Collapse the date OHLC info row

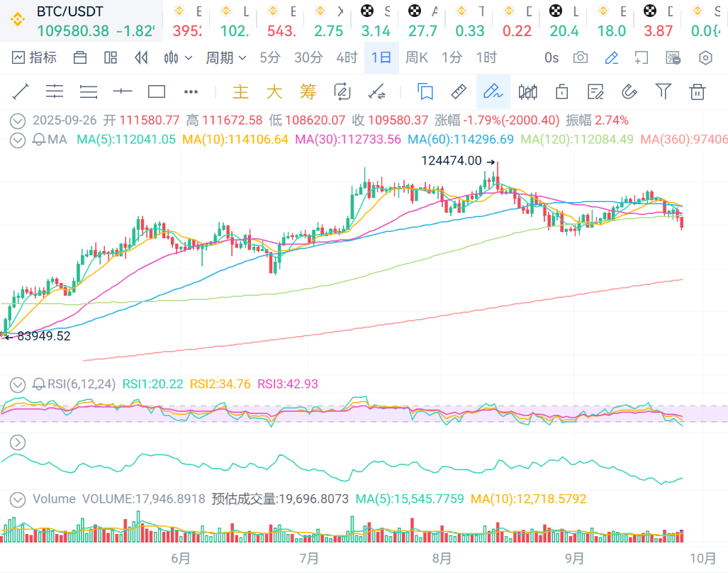(18, 121)
